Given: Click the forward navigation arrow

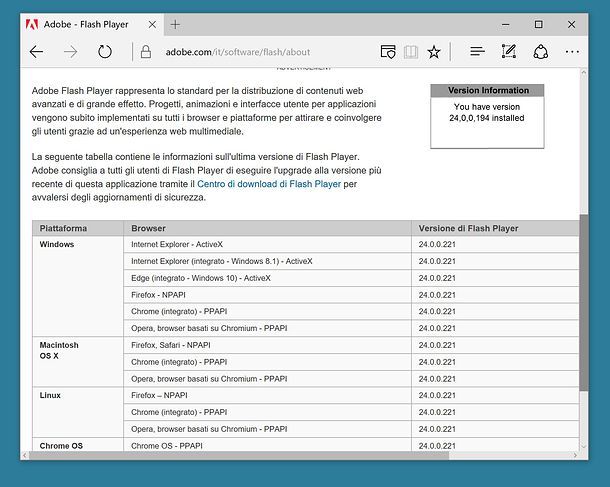Looking at the screenshot, I should click(70, 52).
